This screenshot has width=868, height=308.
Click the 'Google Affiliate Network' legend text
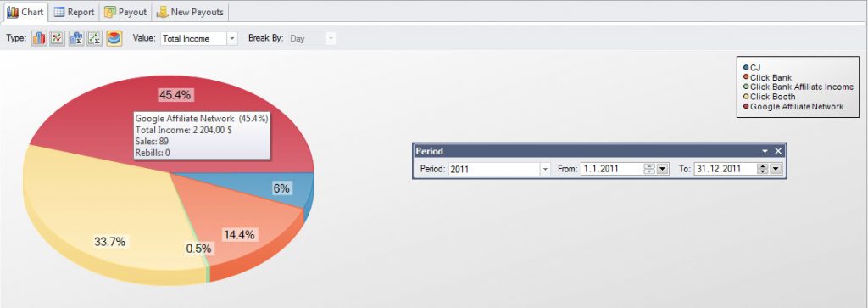coord(797,106)
